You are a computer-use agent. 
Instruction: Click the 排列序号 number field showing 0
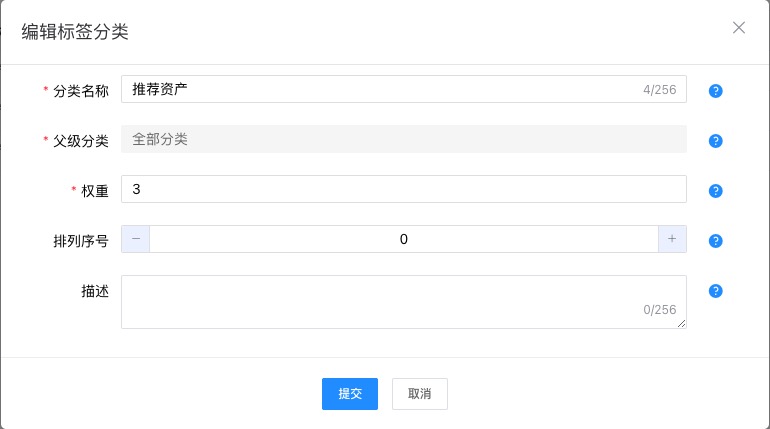403,239
